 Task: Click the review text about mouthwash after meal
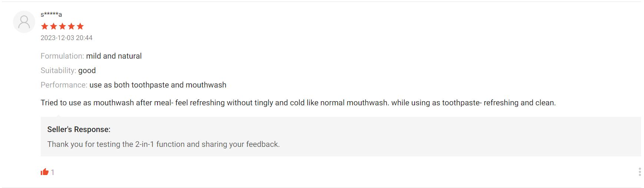[x=298, y=103]
